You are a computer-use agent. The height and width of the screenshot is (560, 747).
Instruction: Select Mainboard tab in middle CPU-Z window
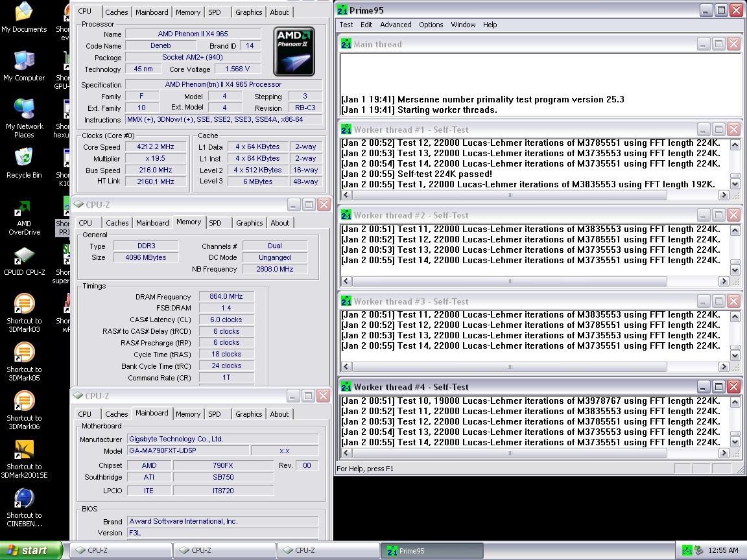152,223
